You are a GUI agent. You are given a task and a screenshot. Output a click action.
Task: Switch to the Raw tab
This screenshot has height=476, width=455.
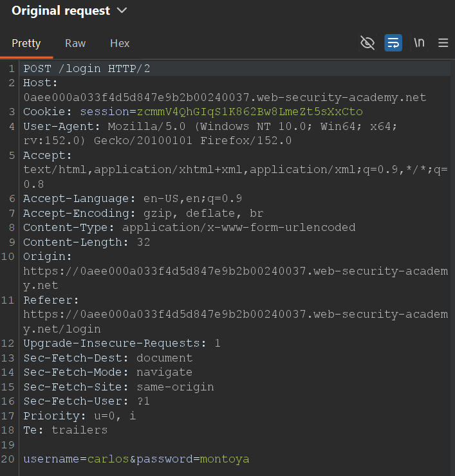coord(75,43)
